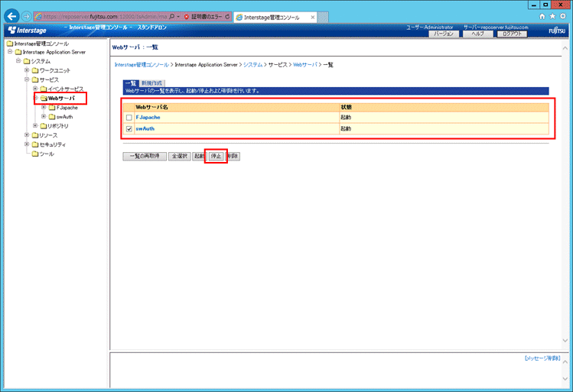Click the folder icon beside リポジトリ
Viewport: 573px width, 392px height.
point(44,126)
